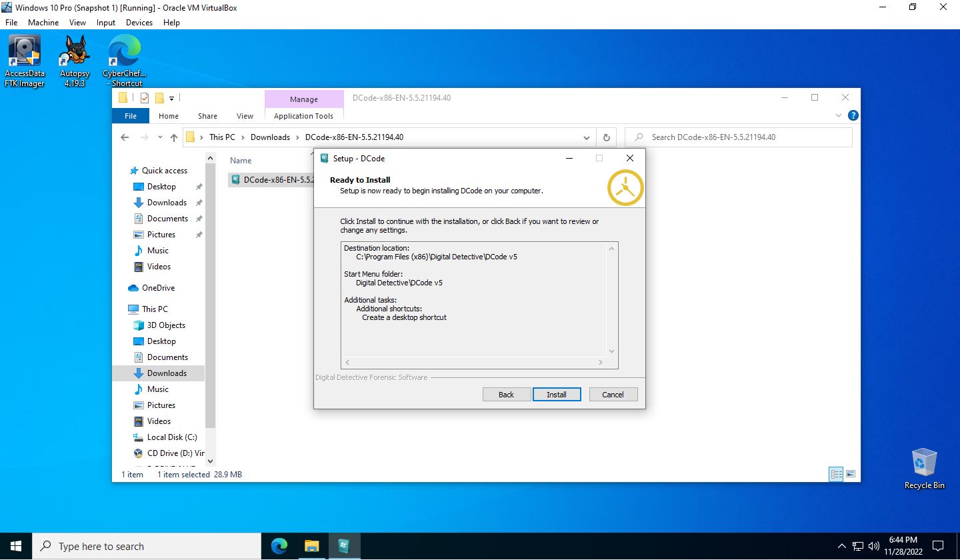Click the Name column header
This screenshot has width=960, height=560.
click(x=241, y=161)
